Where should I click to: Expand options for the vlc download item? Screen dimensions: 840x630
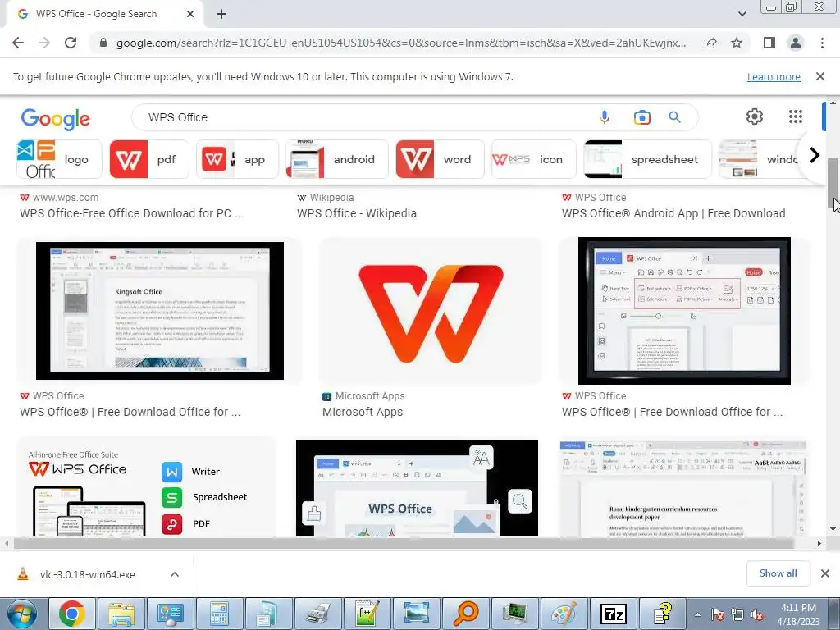point(175,574)
